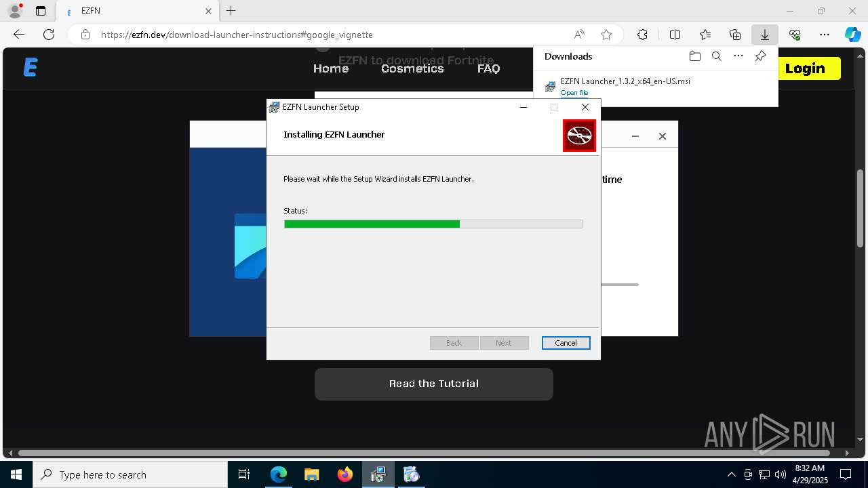Open the notification center icon
The image size is (868, 488).
pos(846,474)
